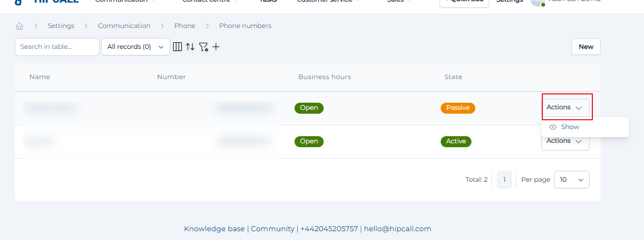Viewport: 644px width, 240px height.
Task: Click the +442045205757 phone link
Action: pyautogui.click(x=329, y=229)
